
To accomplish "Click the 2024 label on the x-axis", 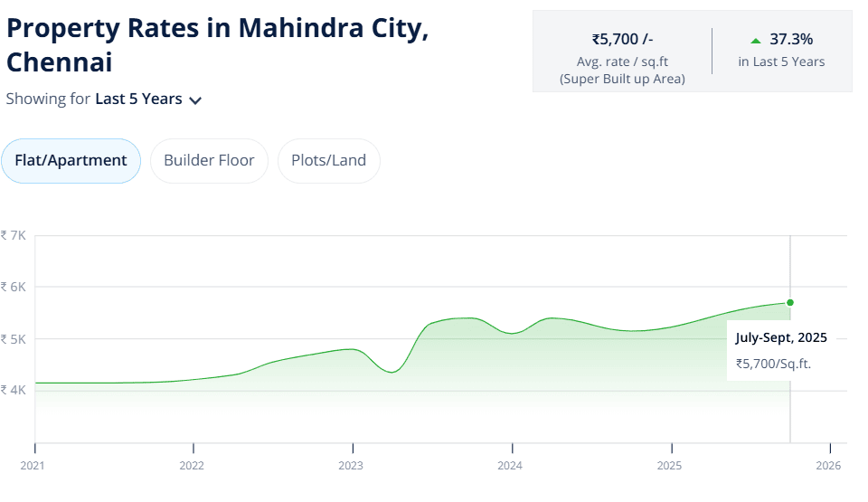I will 510,466.
